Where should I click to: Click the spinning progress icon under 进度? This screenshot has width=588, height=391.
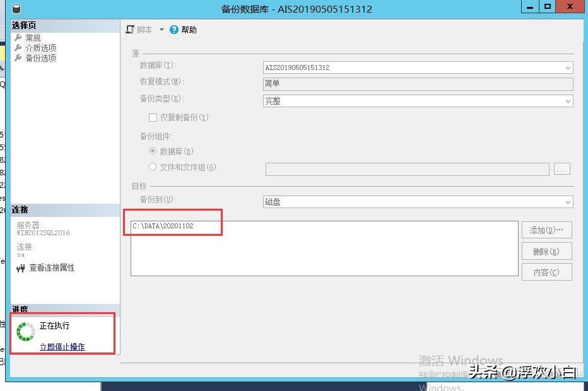pyautogui.click(x=25, y=330)
